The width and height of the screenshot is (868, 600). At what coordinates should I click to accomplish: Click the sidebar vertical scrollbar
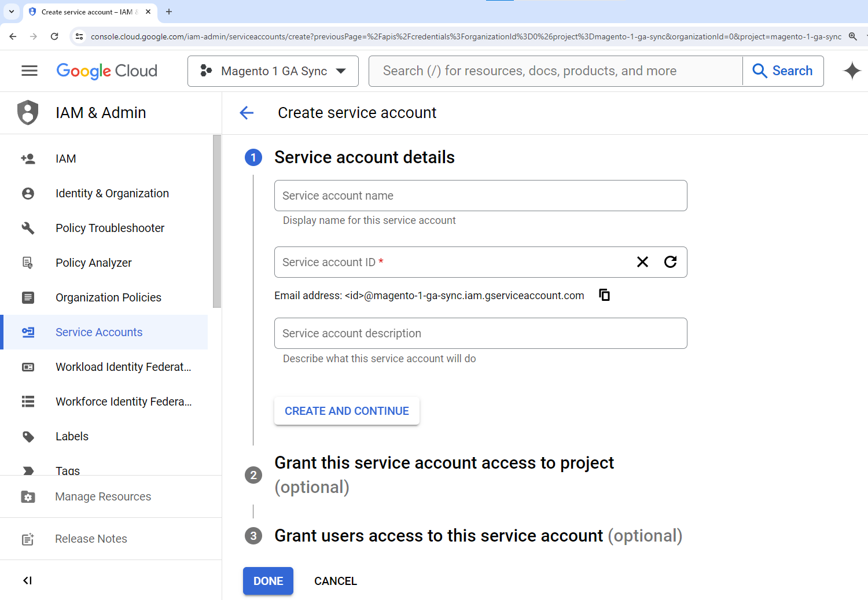point(217,221)
